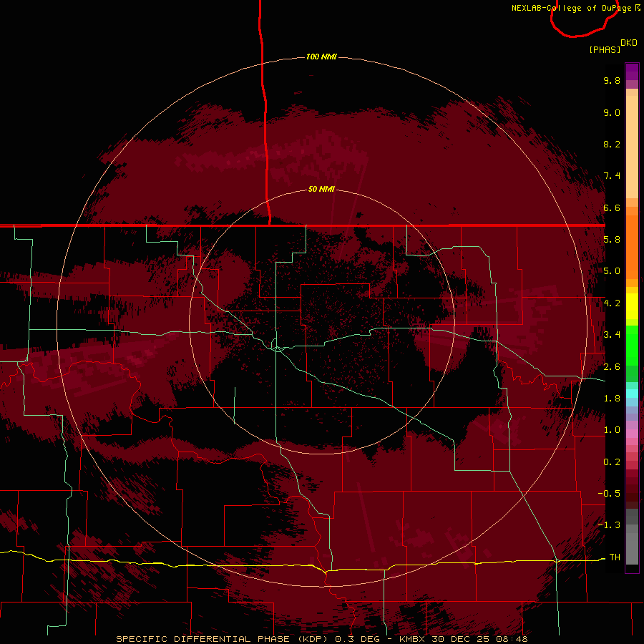Viewport: 644px width, 644px height.
Task: Click the 1.8 value on color scale
Action: coord(612,399)
